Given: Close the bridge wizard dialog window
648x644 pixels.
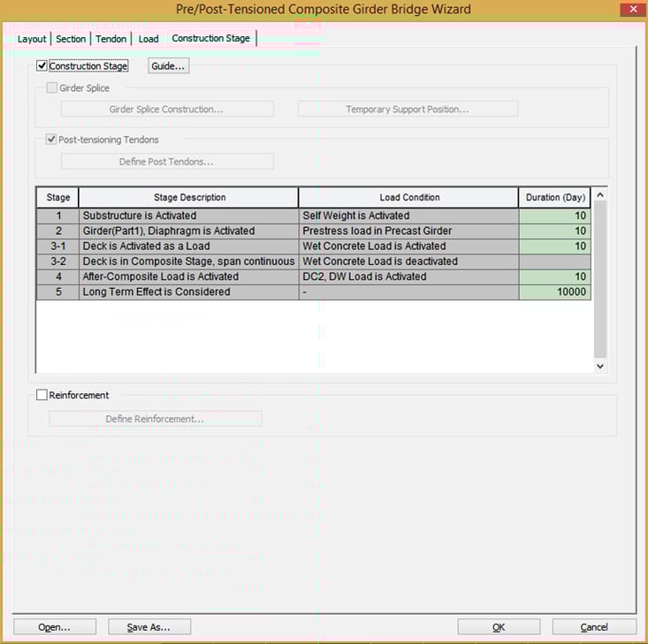Looking at the screenshot, I should [x=631, y=10].
